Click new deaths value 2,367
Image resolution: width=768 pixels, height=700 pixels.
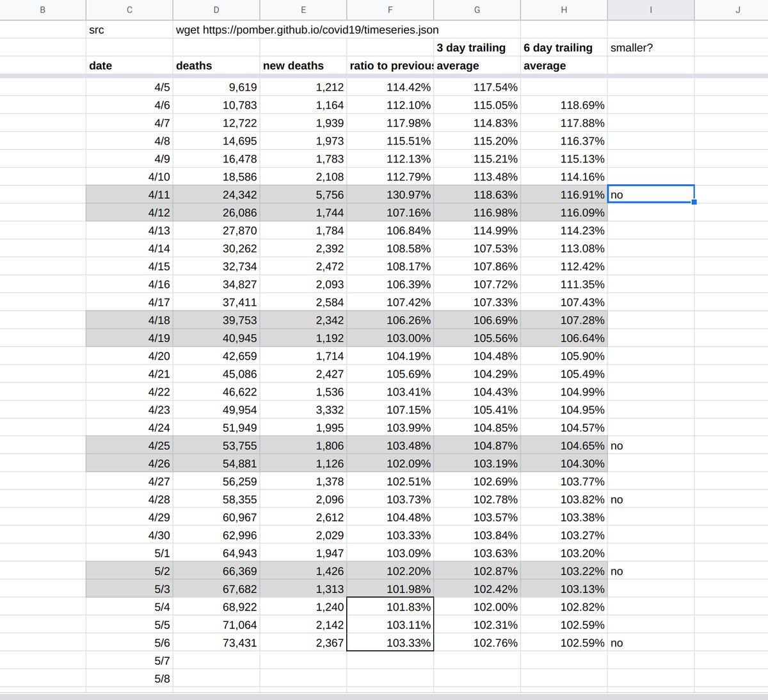click(303, 642)
